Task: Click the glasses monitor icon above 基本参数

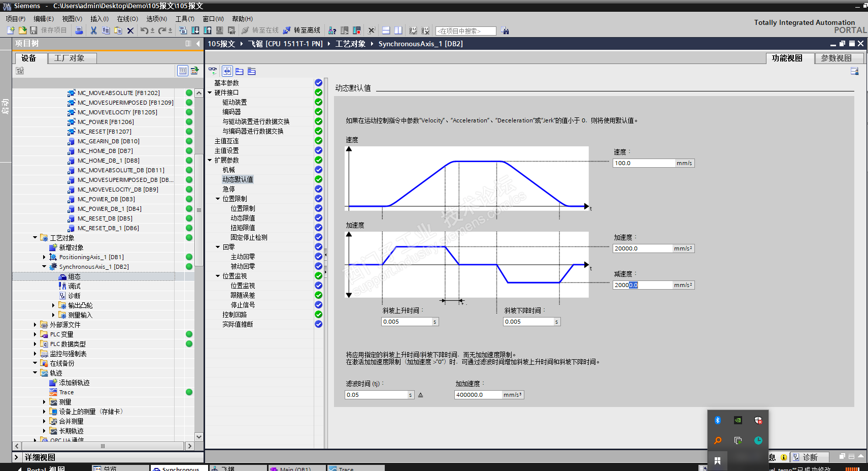Action: coord(213,71)
